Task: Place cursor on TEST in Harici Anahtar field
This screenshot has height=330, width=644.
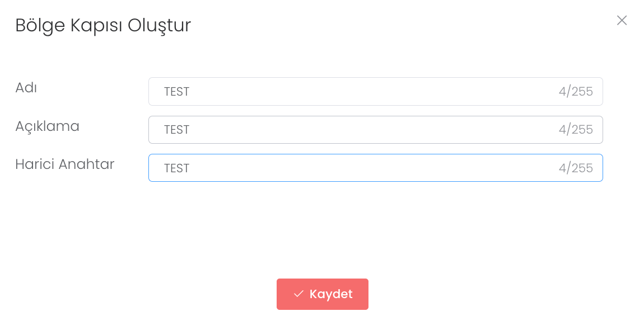Action: (176, 168)
